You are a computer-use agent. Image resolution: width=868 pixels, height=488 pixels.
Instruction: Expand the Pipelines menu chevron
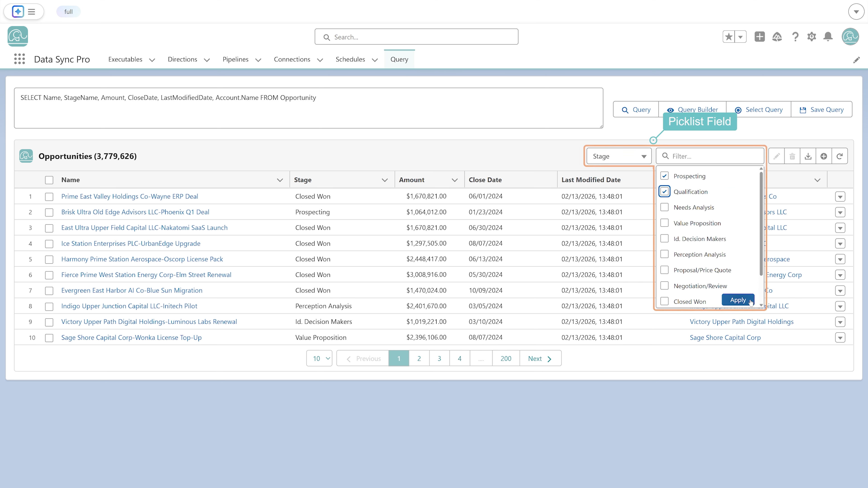(x=258, y=60)
